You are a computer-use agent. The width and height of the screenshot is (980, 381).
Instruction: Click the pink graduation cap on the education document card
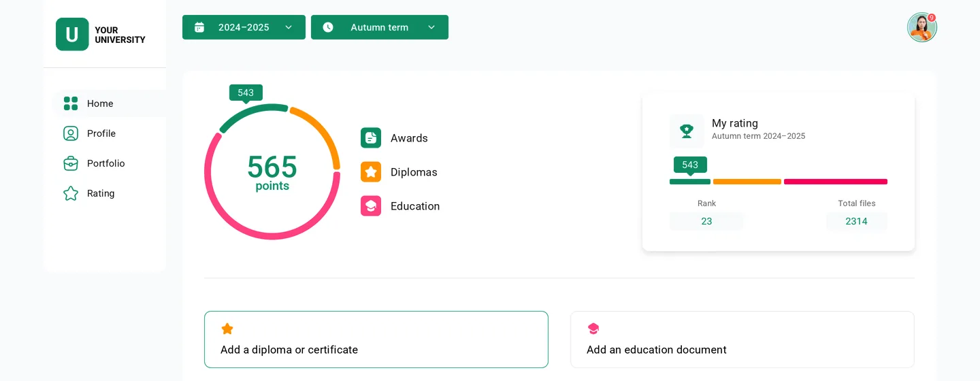(x=593, y=329)
